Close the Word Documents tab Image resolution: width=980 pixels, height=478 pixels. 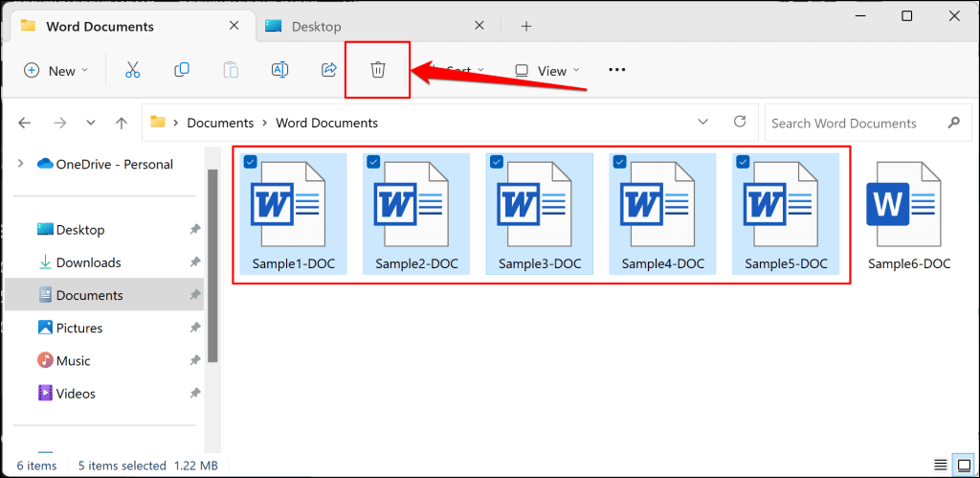[234, 26]
